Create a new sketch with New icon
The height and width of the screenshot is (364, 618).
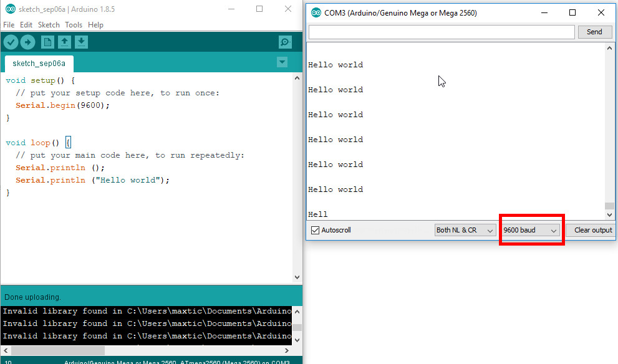[47, 42]
